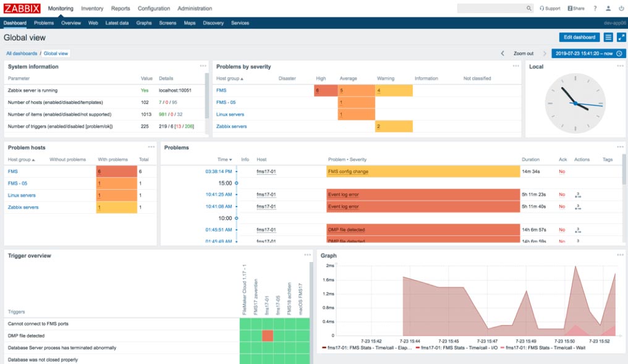628x364 pixels.
Task: Switch to the Latest data tab
Action: point(117,23)
